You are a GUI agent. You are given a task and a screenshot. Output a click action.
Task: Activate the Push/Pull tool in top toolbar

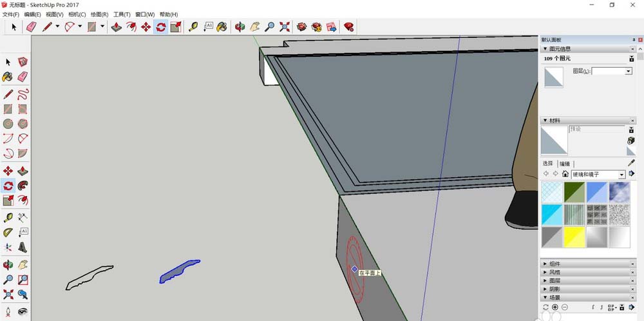point(116,26)
